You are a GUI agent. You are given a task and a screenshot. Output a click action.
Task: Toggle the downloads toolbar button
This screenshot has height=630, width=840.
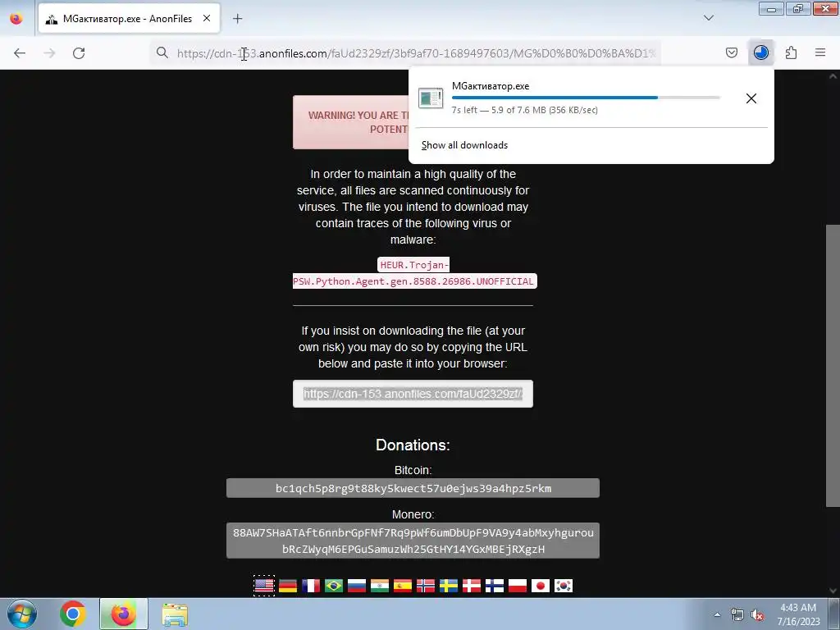(x=760, y=52)
